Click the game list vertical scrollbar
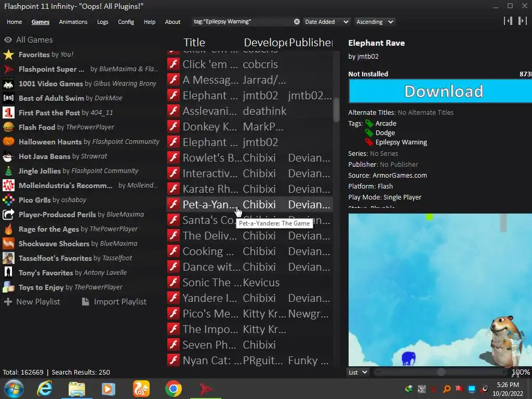The height and width of the screenshot is (399, 532). pos(336,110)
